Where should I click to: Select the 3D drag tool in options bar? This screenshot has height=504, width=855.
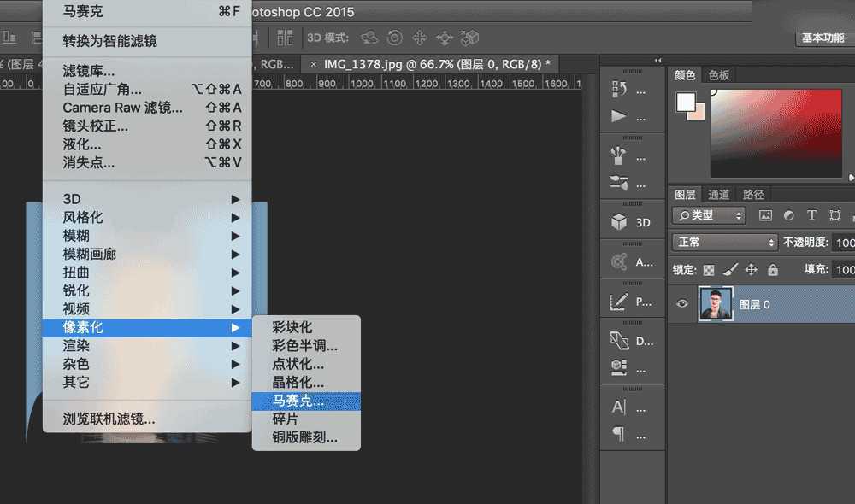point(419,38)
